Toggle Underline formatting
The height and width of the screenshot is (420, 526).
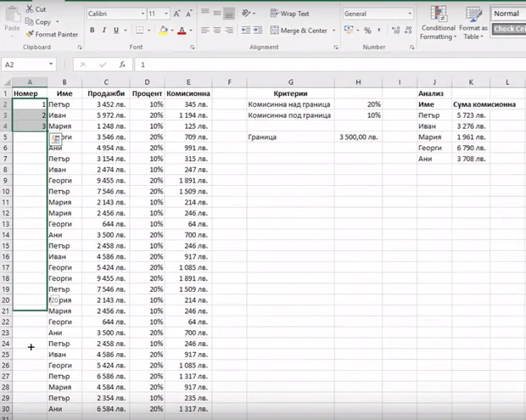click(116, 31)
